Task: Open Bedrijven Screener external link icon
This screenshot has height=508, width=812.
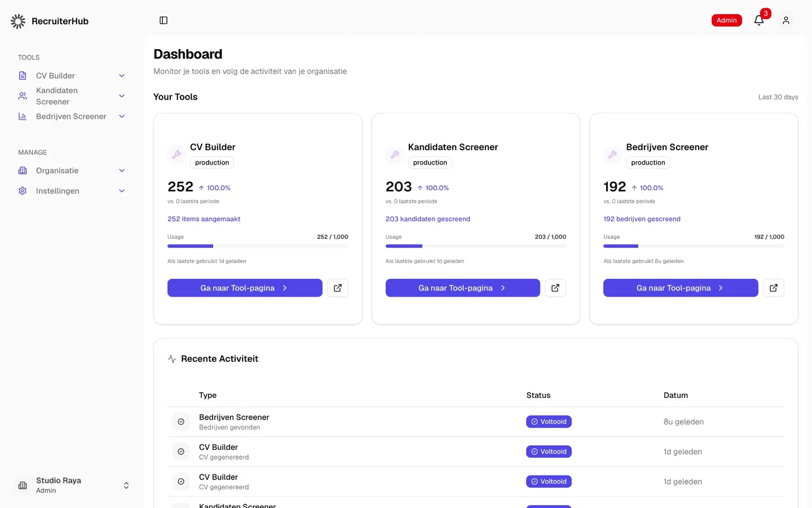Action: (x=774, y=288)
